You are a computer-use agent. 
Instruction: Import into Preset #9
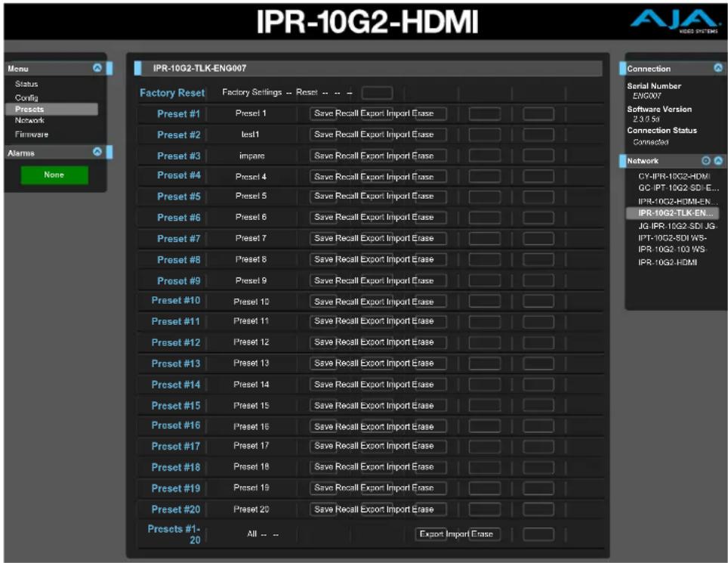pyautogui.click(x=398, y=280)
